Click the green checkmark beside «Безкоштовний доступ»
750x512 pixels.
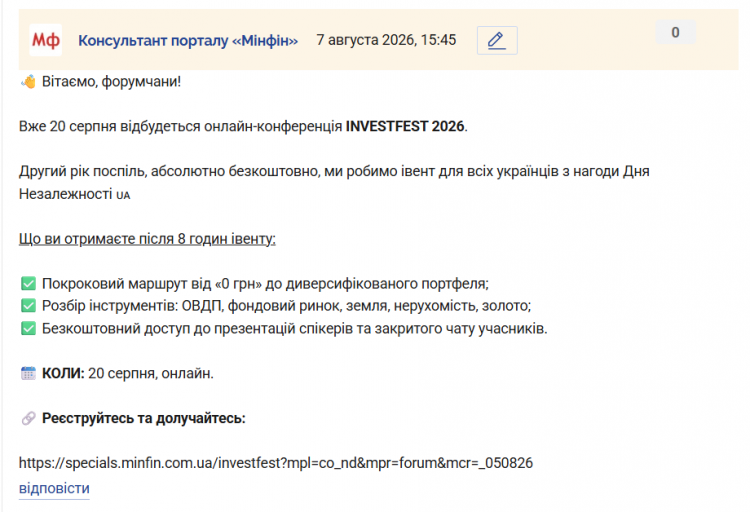click(28, 328)
